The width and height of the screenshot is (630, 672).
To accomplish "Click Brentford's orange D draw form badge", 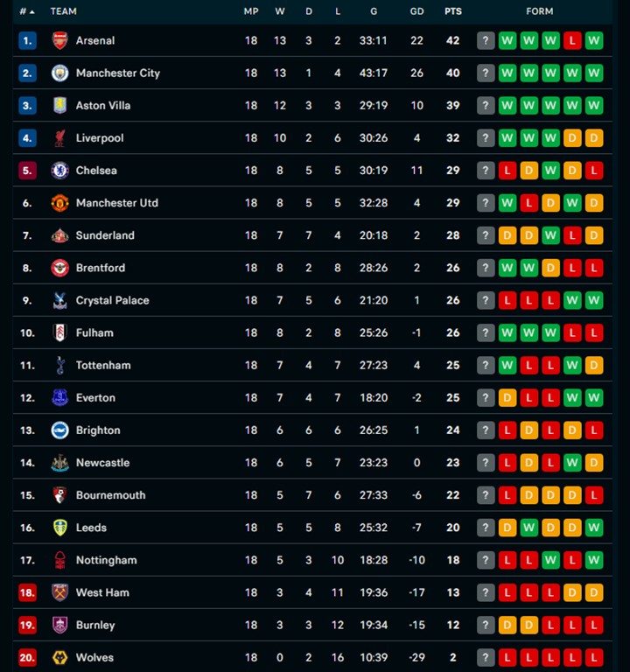I will pyautogui.click(x=550, y=268).
